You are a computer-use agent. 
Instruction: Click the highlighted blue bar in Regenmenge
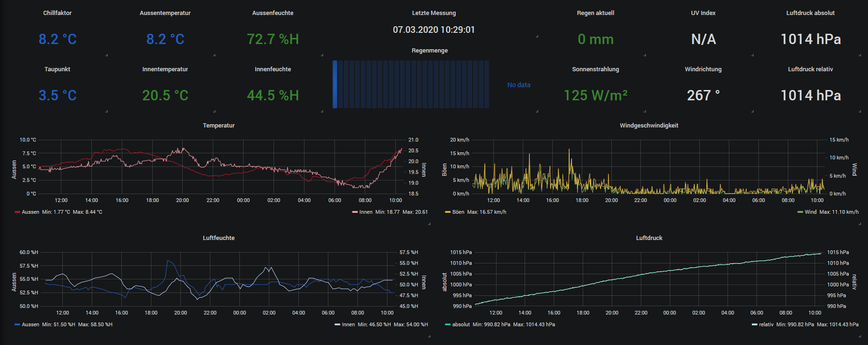(335, 84)
